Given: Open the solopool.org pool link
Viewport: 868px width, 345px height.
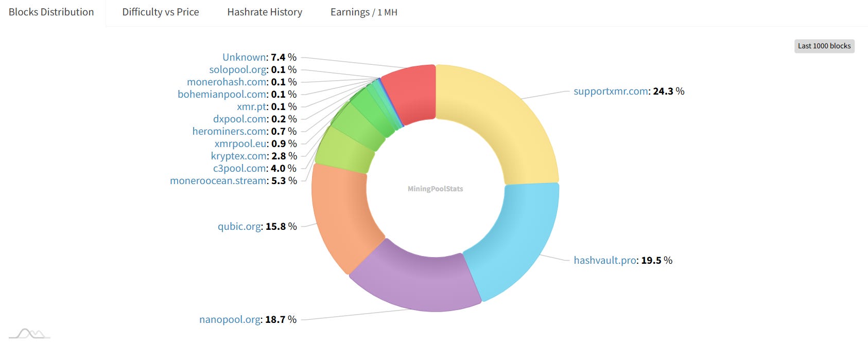Looking at the screenshot, I should [x=238, y=69].
